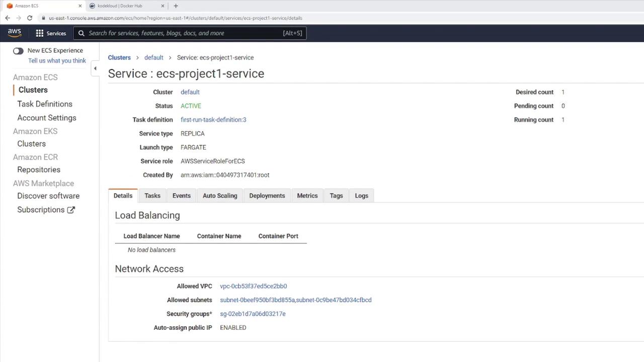Click Container Port column header
Viewport: 644px width, 362px height.
278,236
